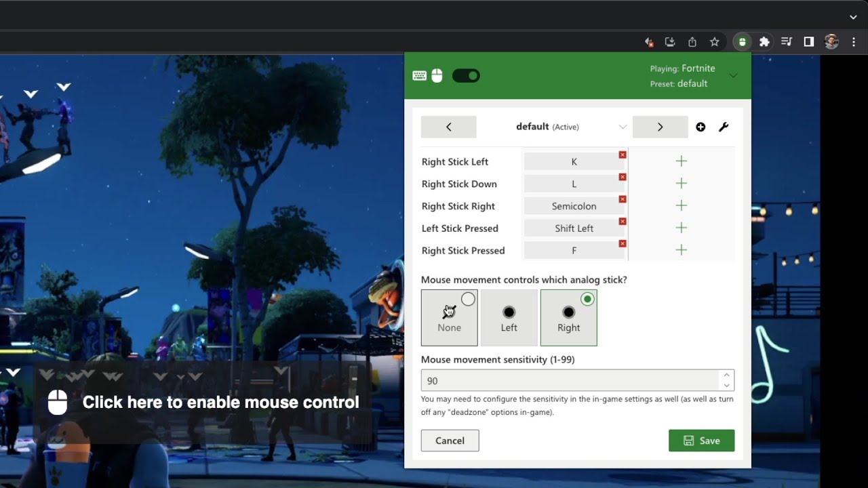
Task: Click the Shift Left key binding field
Action: pos(574,228)
